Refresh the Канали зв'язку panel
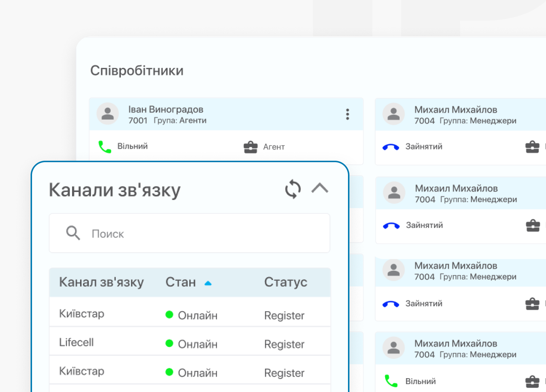Screen dimensions: 546x392 (293, 189)
